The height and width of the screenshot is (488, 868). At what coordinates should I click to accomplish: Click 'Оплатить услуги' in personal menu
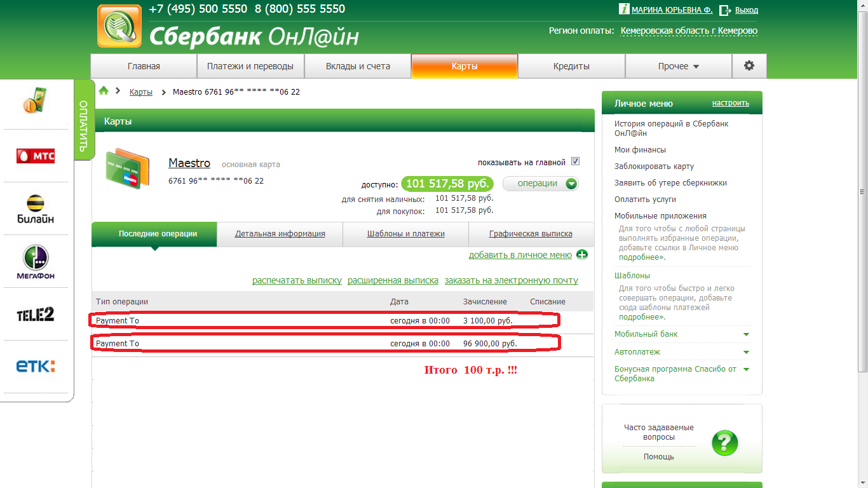[x=645, y=200]
